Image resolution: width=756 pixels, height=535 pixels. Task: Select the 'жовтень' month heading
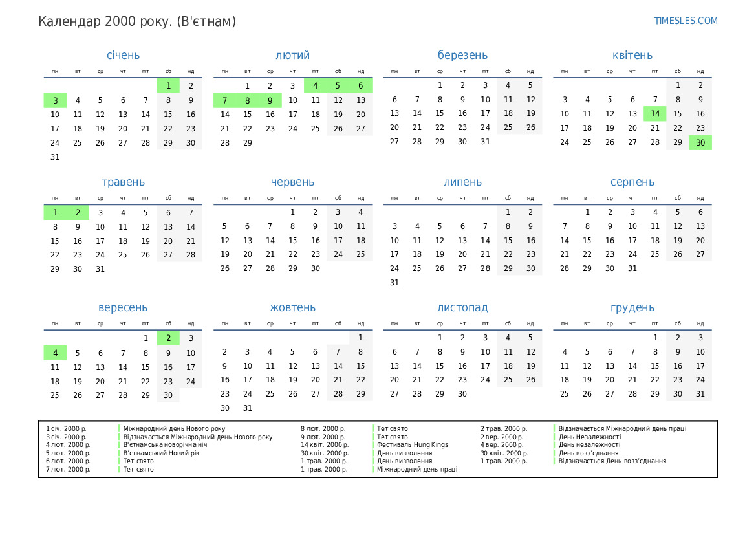[x=293, y=308]
